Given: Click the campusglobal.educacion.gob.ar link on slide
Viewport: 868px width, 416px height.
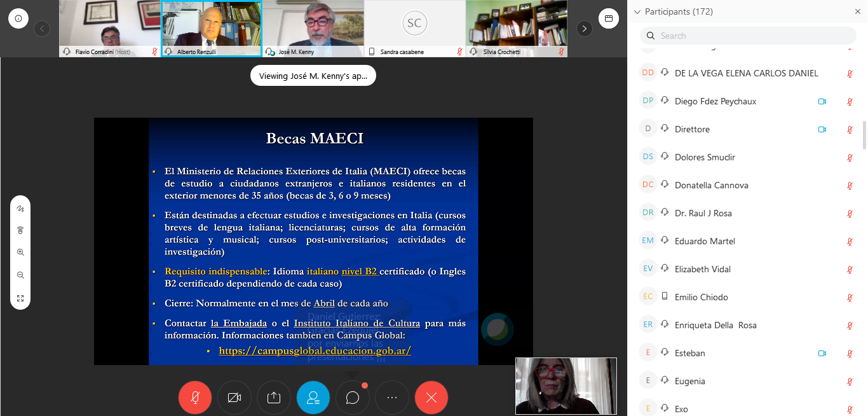Looking at the screenshot, I should [315, 350].
